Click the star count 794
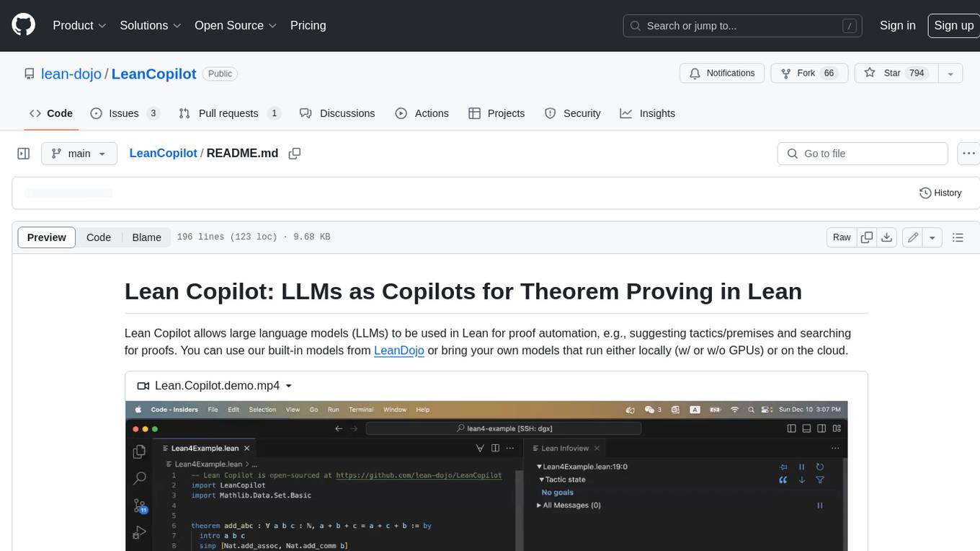The image size is (980, 551). [x=917, y=73]
